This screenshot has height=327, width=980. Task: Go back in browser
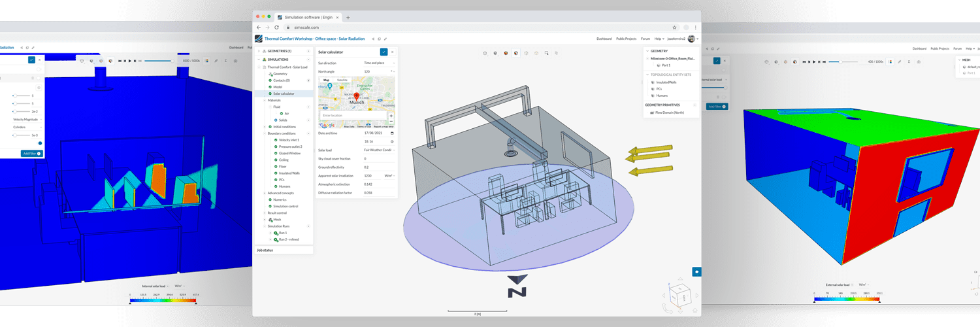coord(259,27)
